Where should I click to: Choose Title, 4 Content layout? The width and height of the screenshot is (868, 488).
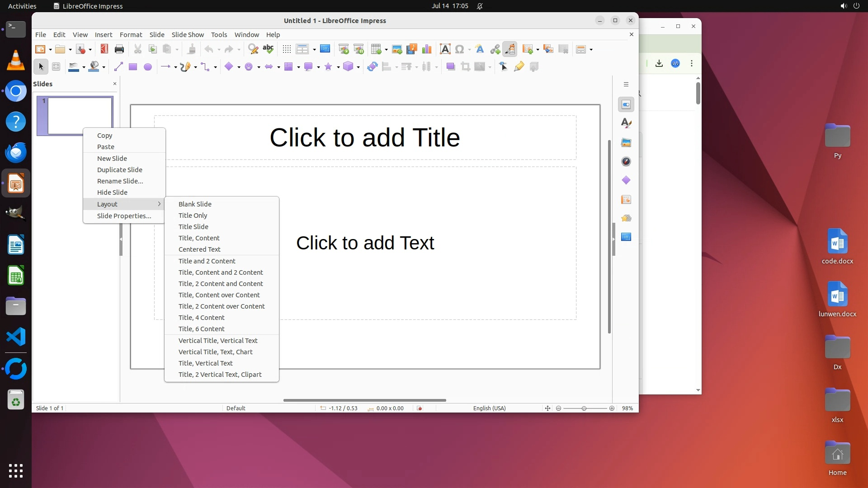click(x=202, y=318)
